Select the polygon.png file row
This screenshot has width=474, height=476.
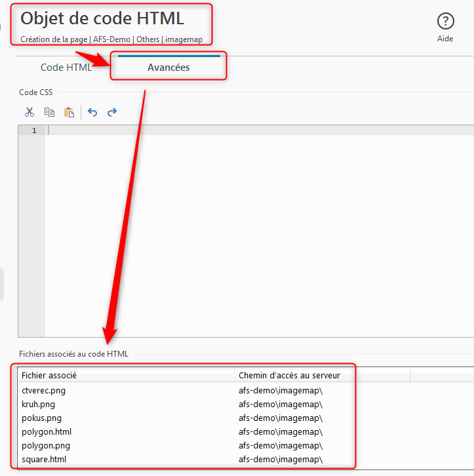click(46, 446)
